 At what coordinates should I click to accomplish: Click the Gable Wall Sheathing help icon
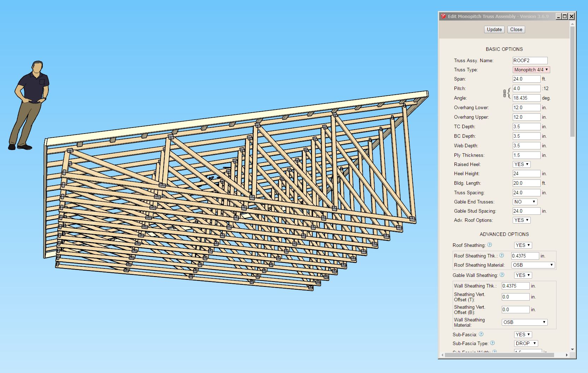(x=502, y=274)
